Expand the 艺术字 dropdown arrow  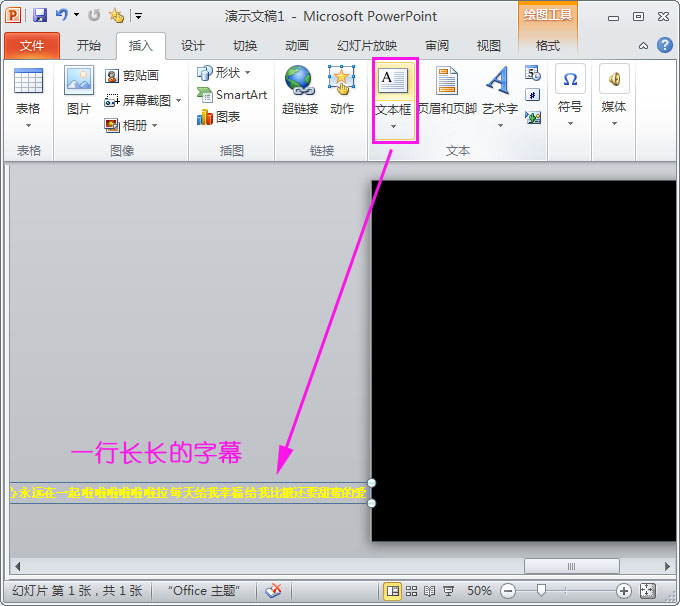tap(500, 125)
